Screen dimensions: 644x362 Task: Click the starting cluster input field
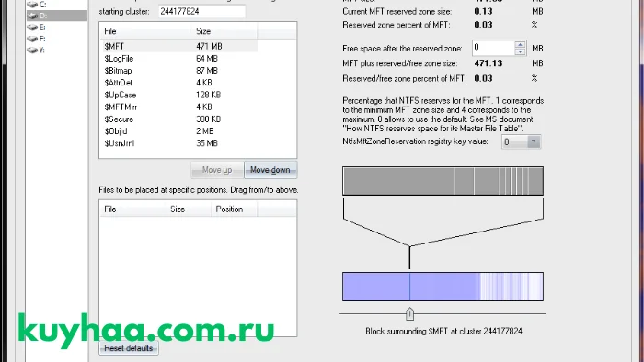(x=202, y=11)
